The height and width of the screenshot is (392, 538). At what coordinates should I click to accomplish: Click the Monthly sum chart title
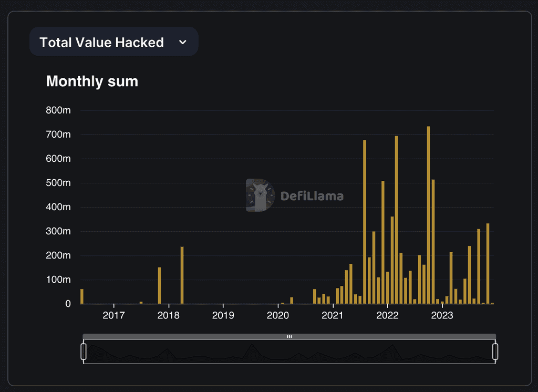point(92,81)
